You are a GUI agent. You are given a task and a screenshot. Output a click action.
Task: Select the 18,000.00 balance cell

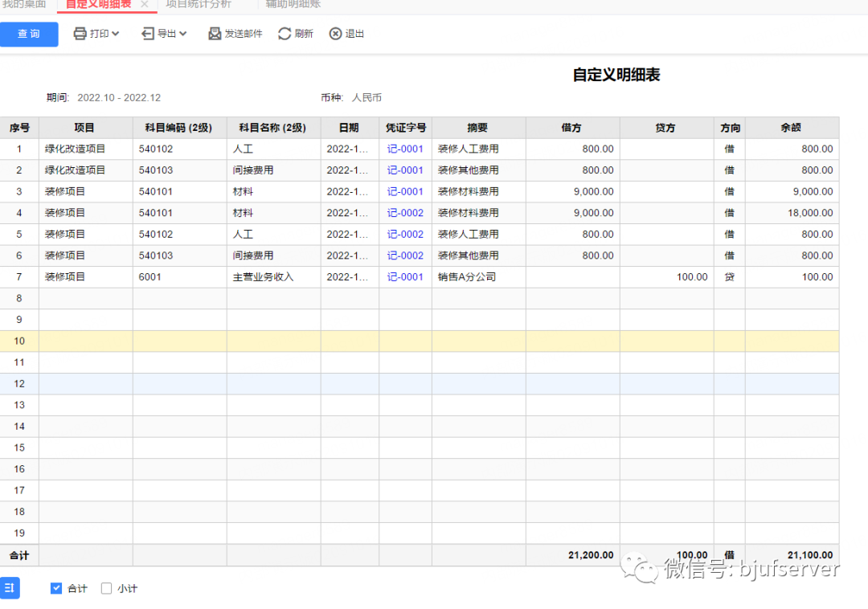point(792,213)
